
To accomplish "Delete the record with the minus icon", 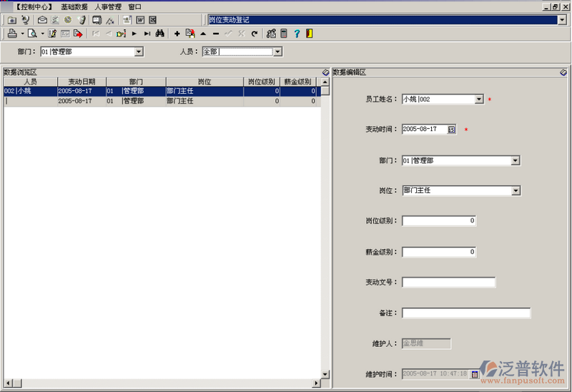I will tap(216, 34).
